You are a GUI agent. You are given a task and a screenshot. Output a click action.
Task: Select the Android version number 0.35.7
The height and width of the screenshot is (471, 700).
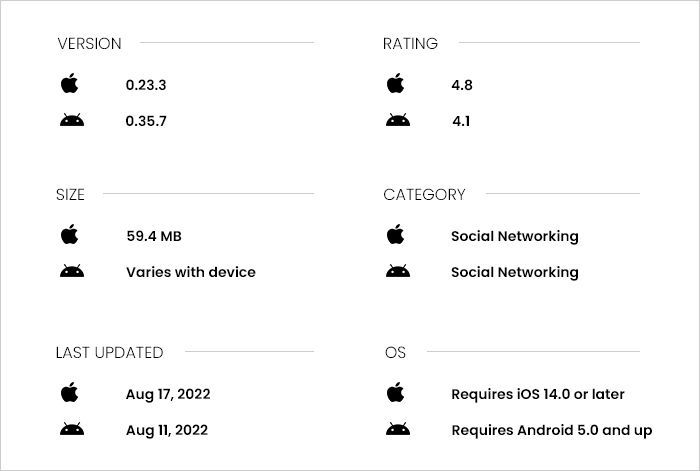tap(146, 121)
